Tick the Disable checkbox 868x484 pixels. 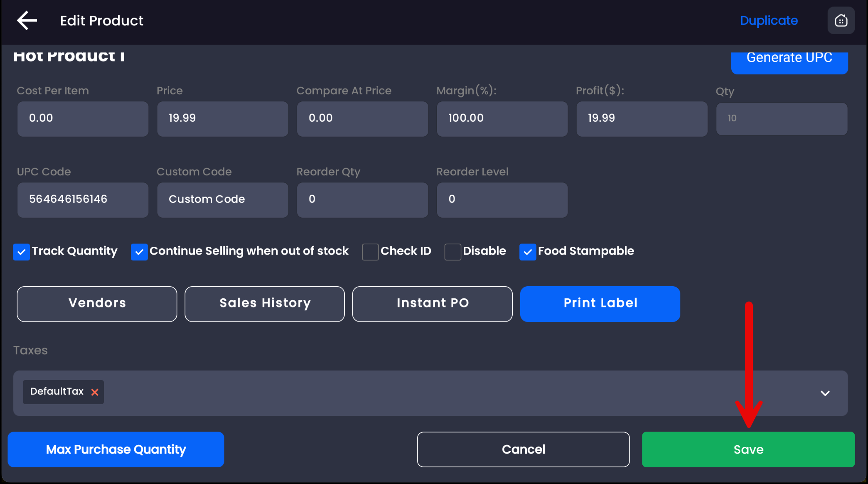pyautogui.click(x=452, y=252)
